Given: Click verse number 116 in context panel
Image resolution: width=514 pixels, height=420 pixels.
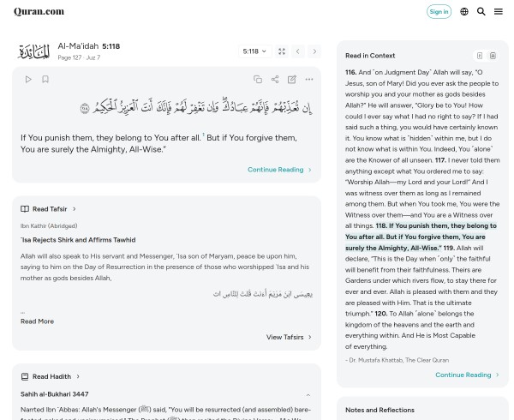Looking at the screenshot, I should pos(350,73).
